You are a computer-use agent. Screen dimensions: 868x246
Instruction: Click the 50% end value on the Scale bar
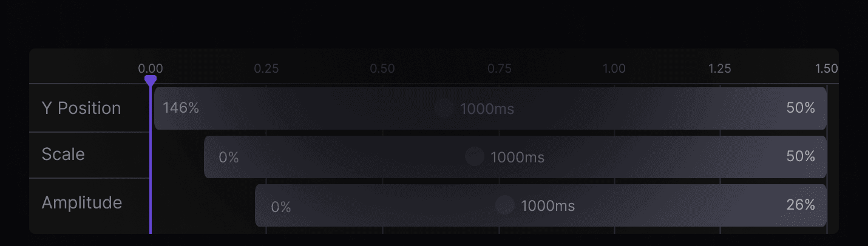(801, 156)
